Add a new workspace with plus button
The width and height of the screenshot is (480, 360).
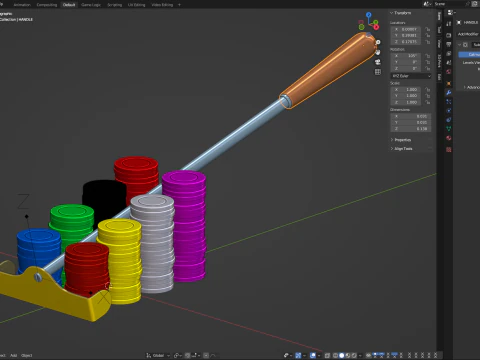coord(179,5)
